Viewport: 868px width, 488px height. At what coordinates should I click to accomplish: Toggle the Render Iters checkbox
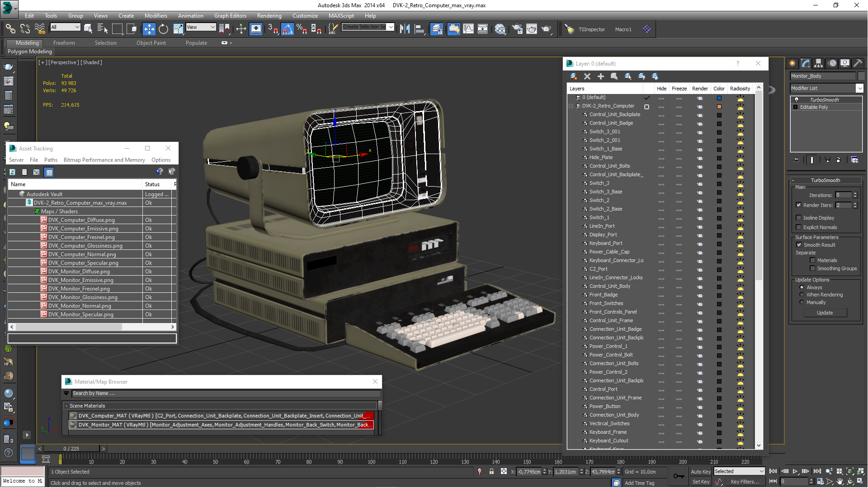[798, 205]
